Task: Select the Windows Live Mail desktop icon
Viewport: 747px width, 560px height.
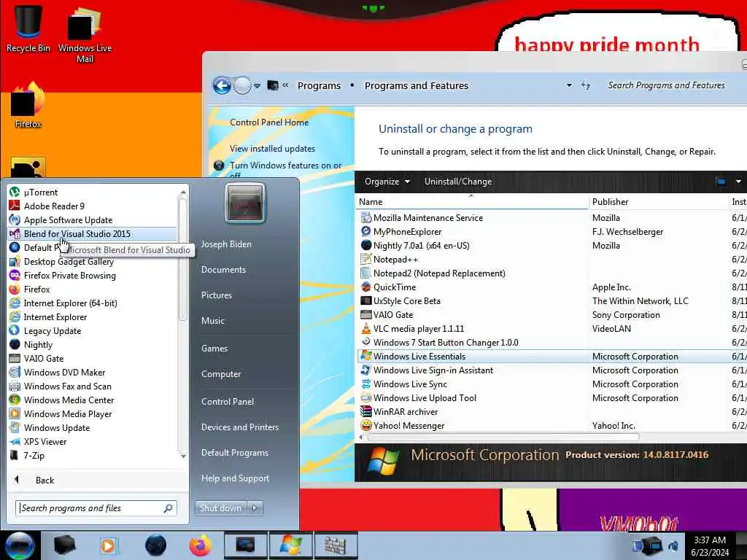Action: (x=85, y=34)
